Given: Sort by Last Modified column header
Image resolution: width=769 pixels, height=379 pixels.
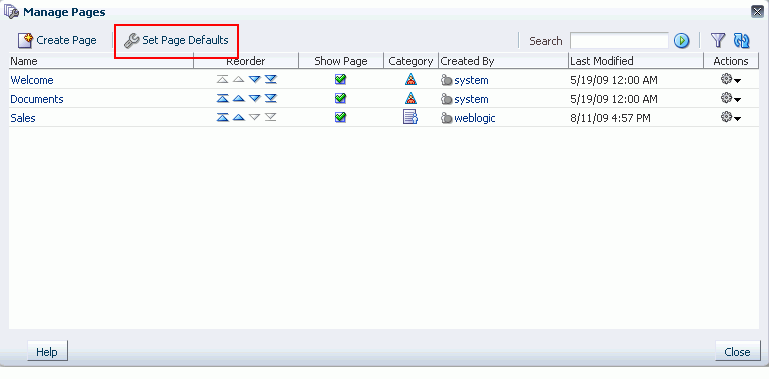Looking at the screenshot, I should pos(636,61).
